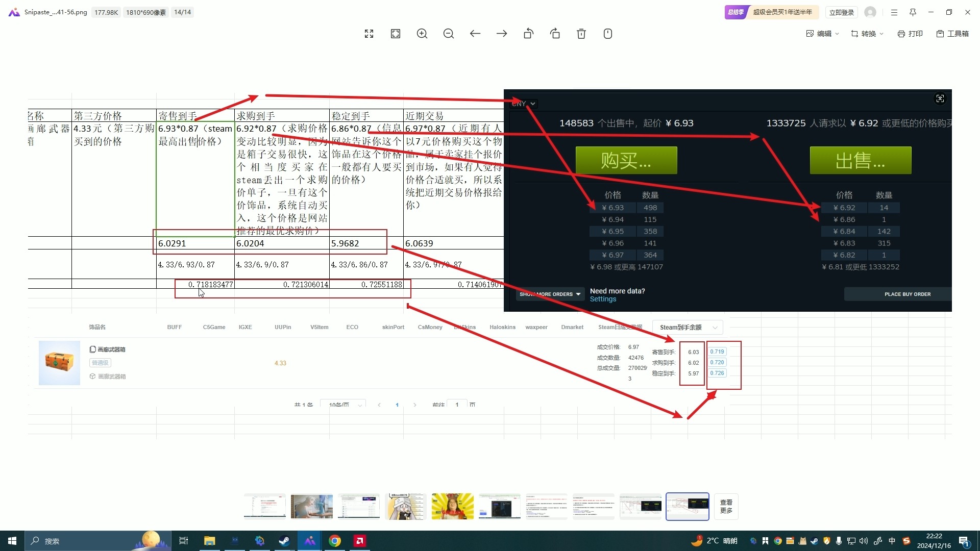Open File Explorer from the taskbar

click(x=209, y=541)
